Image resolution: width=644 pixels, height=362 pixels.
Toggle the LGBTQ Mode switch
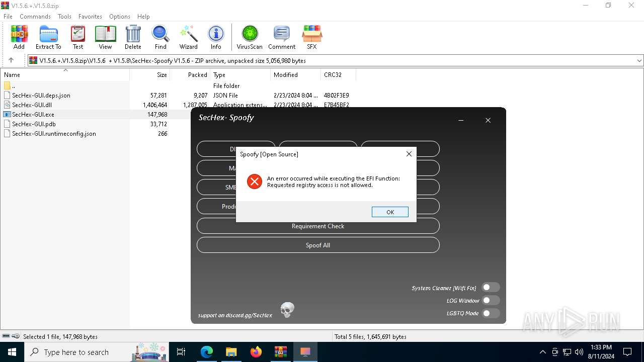point(491,313)
